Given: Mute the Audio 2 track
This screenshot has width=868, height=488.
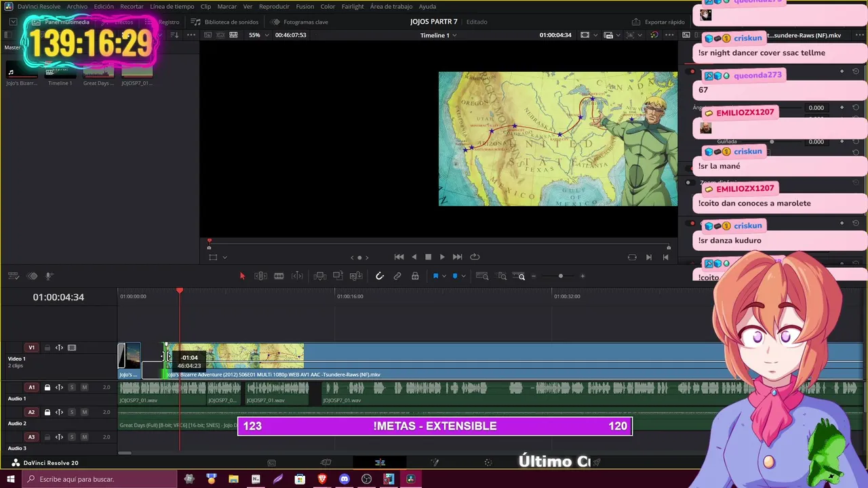Looking at the screenshot, I should (84, 412).
